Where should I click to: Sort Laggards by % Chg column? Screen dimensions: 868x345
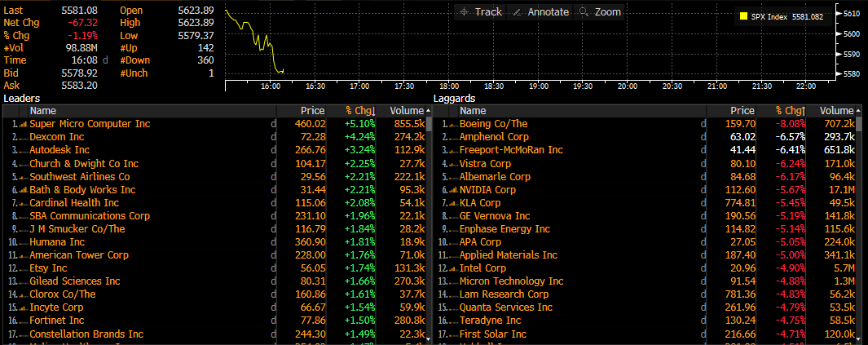(x=789, y=111)
